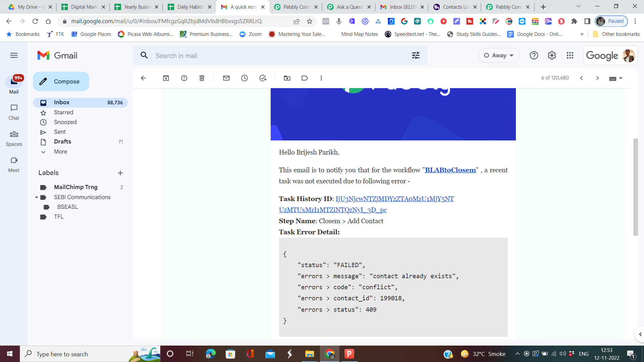The width and height of the screenshot is (644, 362).
Task: Show hidden system tray icons
Action: click(x=517, y=354)
